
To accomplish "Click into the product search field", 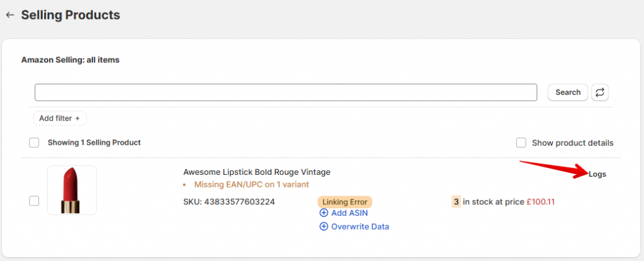I will (286, 92).
